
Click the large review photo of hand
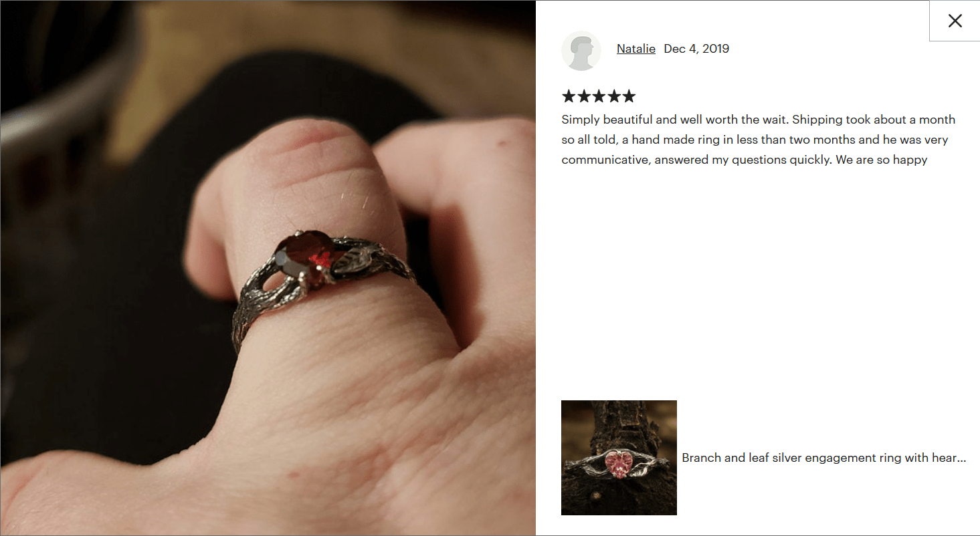(x=268, y=268)
